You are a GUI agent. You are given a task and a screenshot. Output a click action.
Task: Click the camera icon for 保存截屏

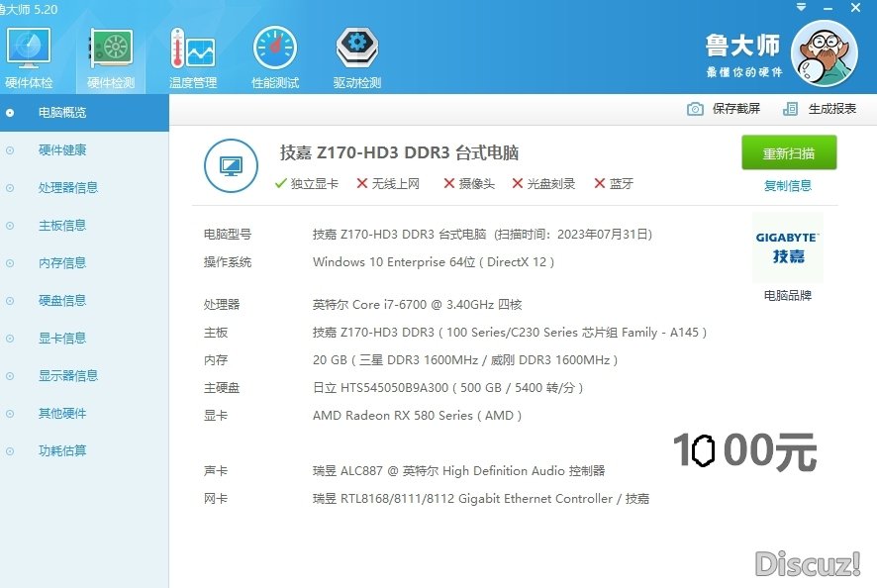click(x=695, y=109)
